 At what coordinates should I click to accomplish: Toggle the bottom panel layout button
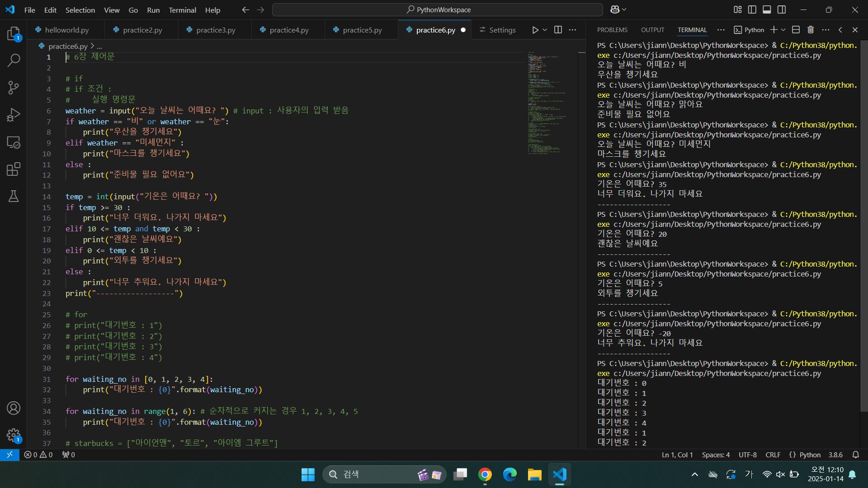click(x=767, y=9)
